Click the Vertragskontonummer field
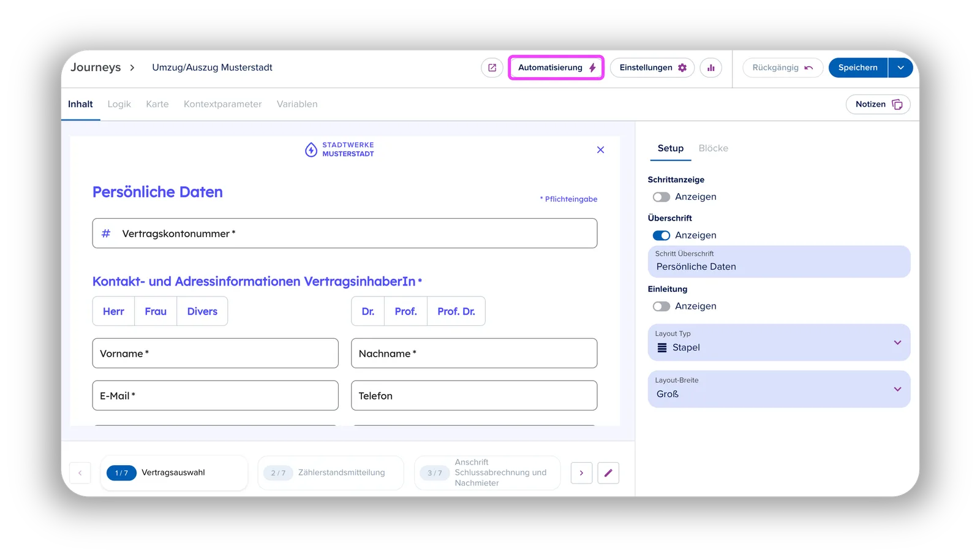Viewport: 980px width, 557px height. point(345,233)
